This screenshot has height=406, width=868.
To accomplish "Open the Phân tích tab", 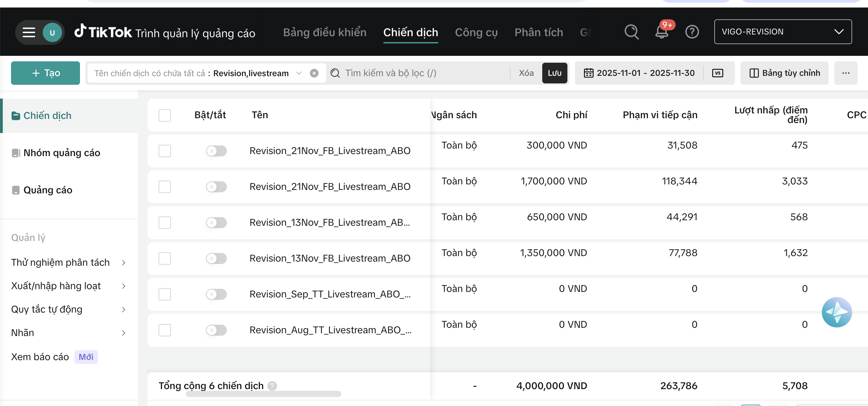I will 539,32.
